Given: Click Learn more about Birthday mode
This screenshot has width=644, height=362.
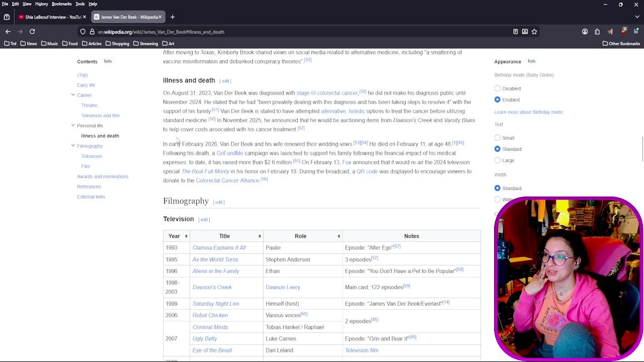Looking at the screenshot, I should (x=528, y=112).
